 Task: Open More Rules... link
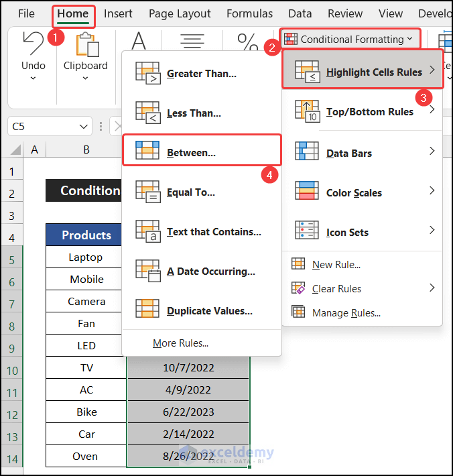coord(180,343)
